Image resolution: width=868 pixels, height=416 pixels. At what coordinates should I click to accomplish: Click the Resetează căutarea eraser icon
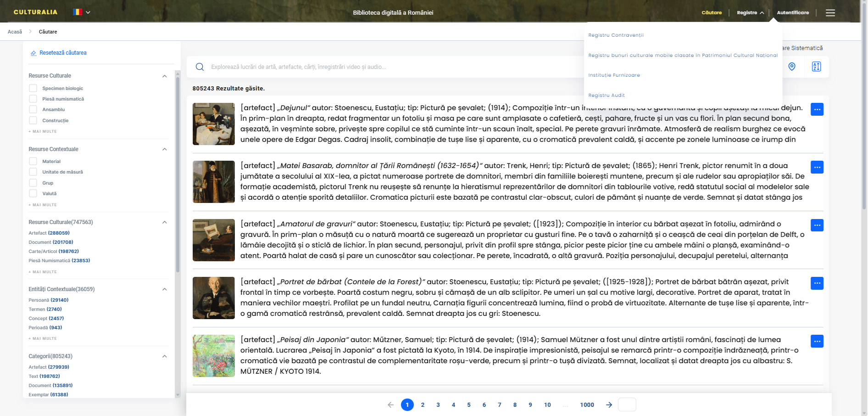(x=33, y=53)
